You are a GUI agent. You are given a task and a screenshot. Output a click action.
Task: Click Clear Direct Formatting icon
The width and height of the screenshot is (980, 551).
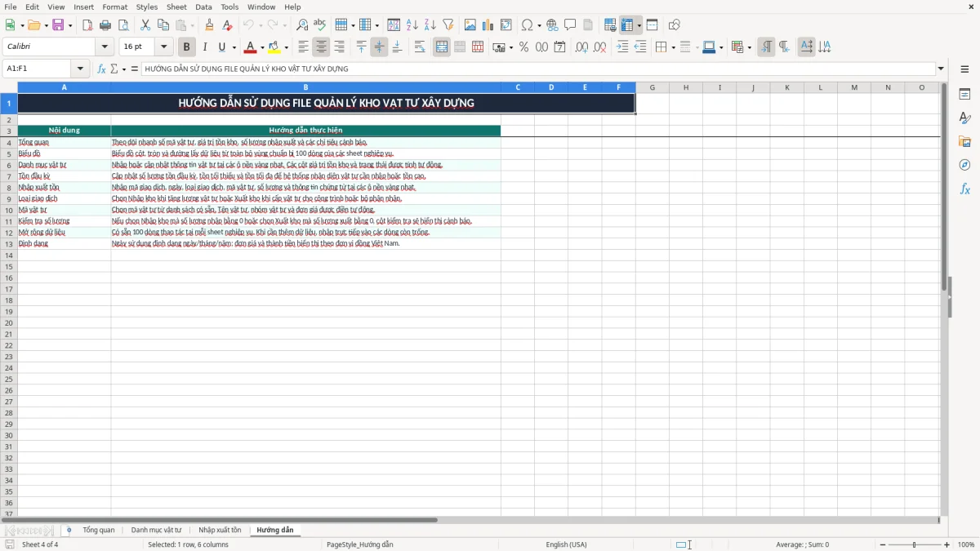pyautogui.click(x=227, y=25)
